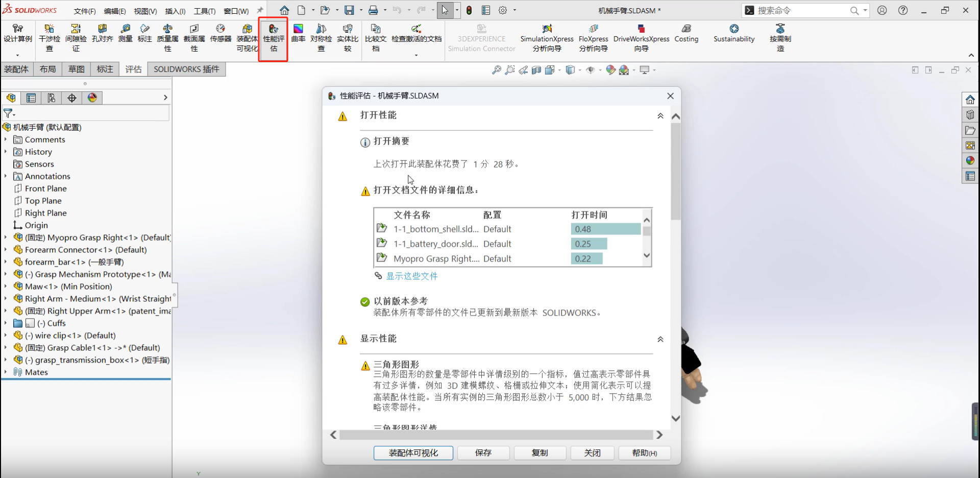Switch to the 草图 ribbon tab
Screen dimensions: 980x478
coord(77,69)
